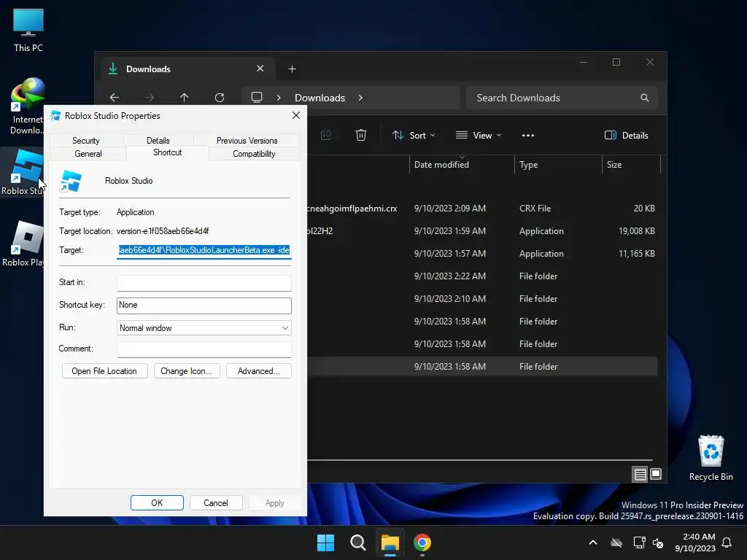Launch Google Chrome from taskbar

[422, 542]
